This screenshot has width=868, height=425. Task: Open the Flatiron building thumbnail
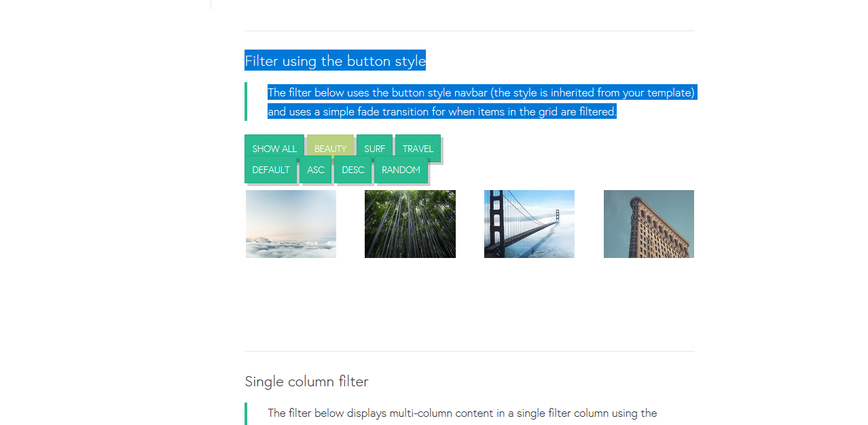(649, 224)
